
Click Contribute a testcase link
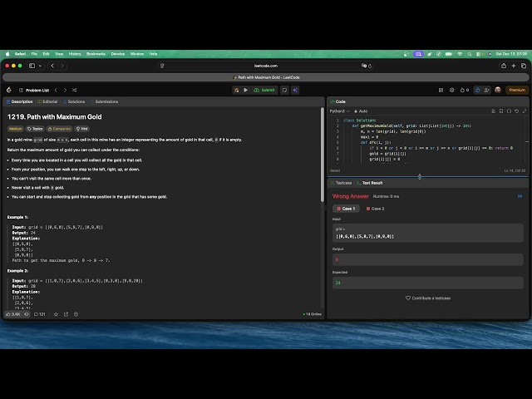(428, 298)
